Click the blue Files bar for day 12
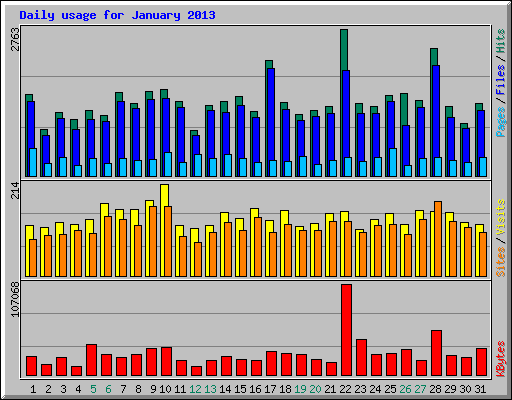 (196, 145)
